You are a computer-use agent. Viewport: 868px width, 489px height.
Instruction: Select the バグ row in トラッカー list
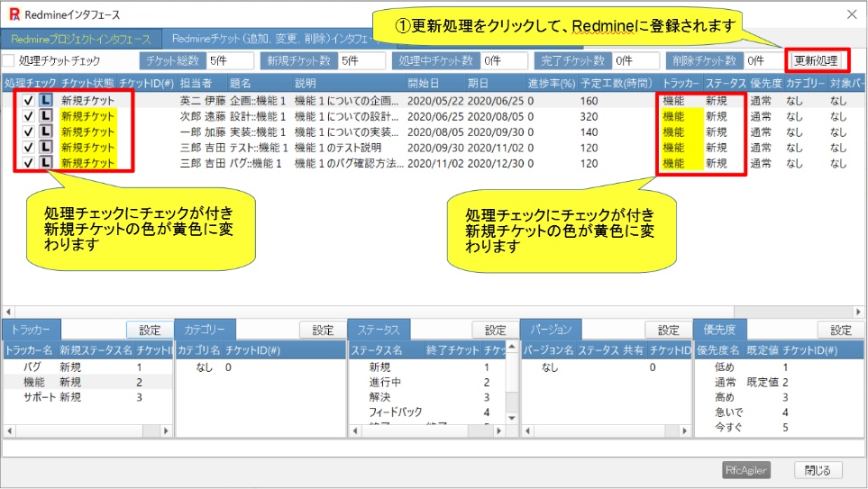tap(87, 367)
